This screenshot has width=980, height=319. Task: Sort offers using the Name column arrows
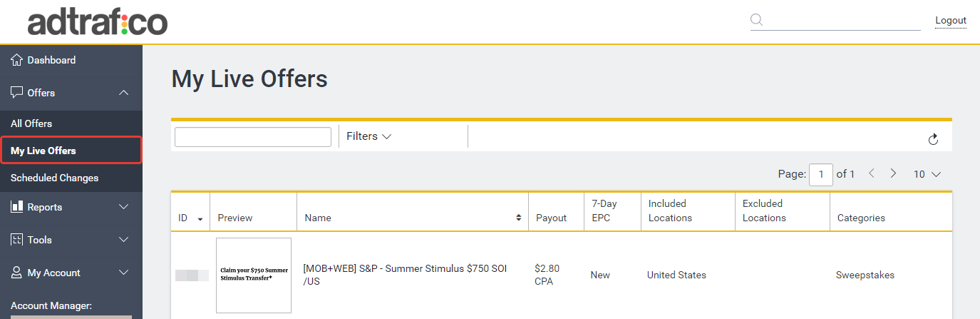(x=518, y=218)
